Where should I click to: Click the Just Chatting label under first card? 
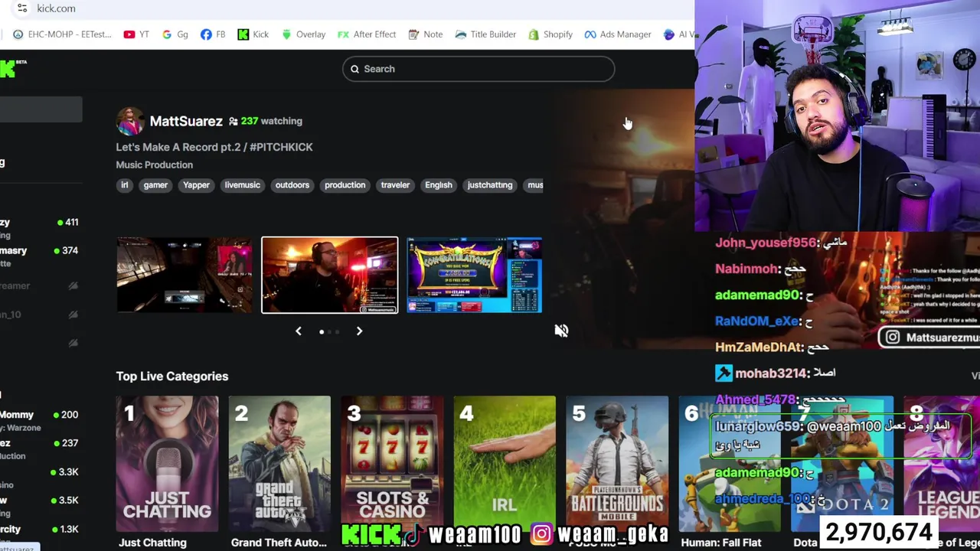pyautogui.click(x=152, y=543)
